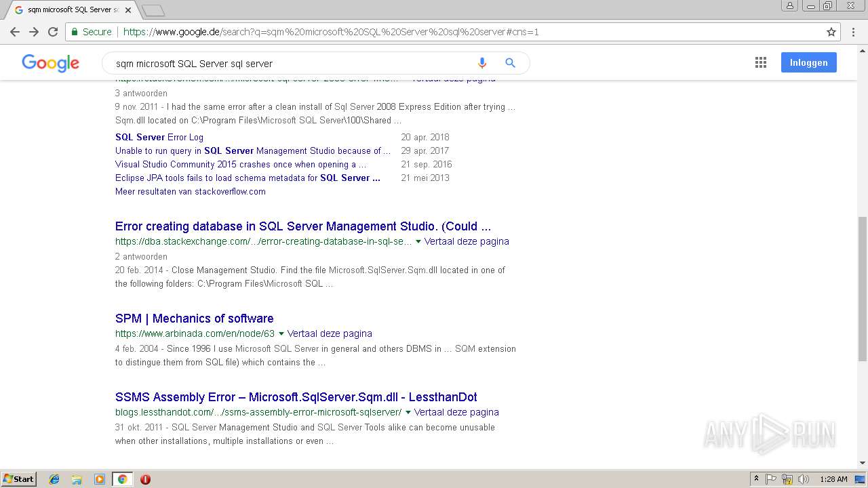Click the Inloggen sign-in button
Image resolution: width=868 pixels, height=488 pixels.
tap(808, 62)
